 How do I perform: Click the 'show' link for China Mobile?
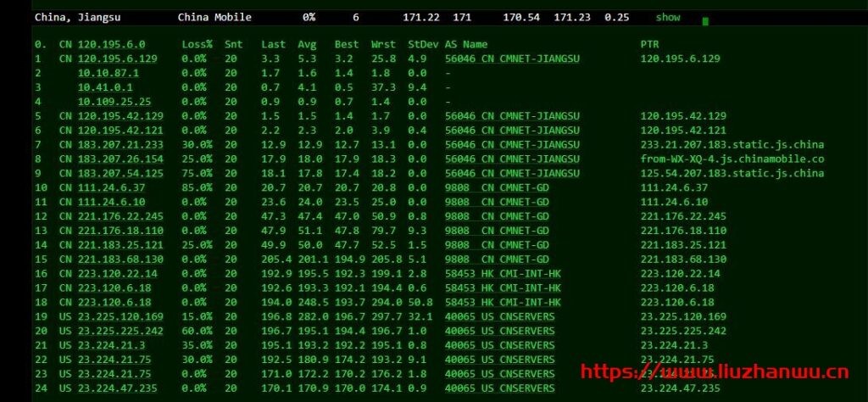pos(668,17)
